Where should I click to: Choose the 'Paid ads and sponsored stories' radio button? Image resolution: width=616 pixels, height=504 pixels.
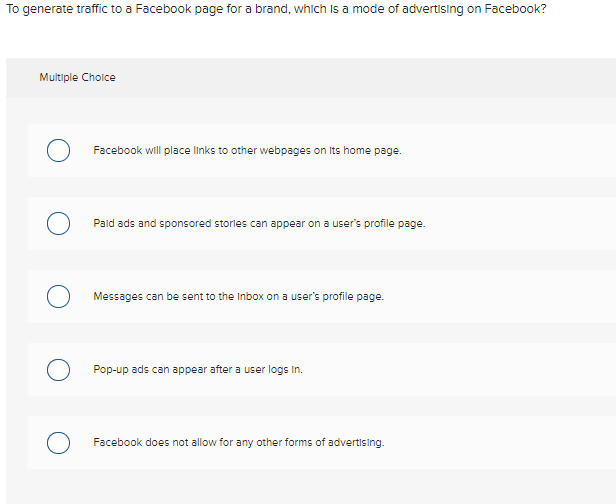(58, 224)
